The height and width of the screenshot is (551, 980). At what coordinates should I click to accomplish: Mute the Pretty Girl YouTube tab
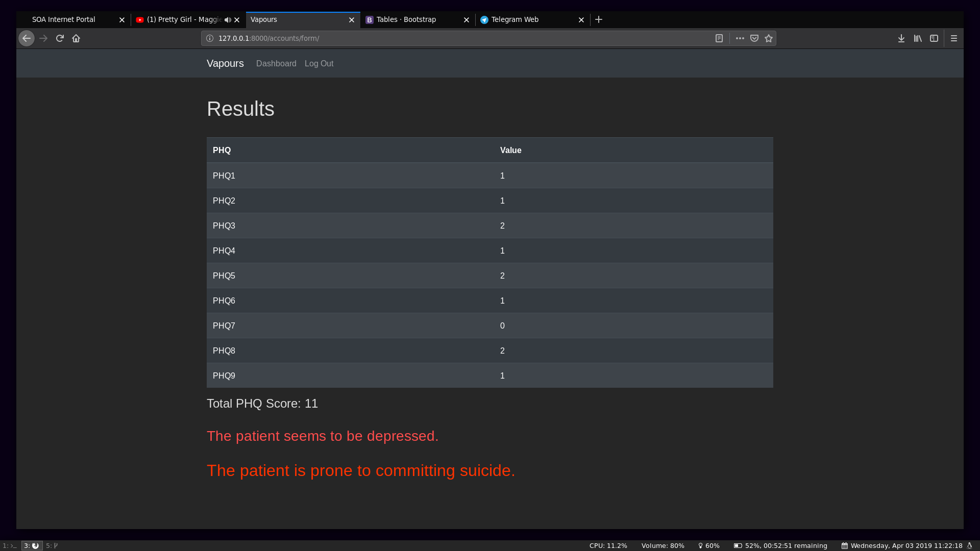[x=228, y=20]
